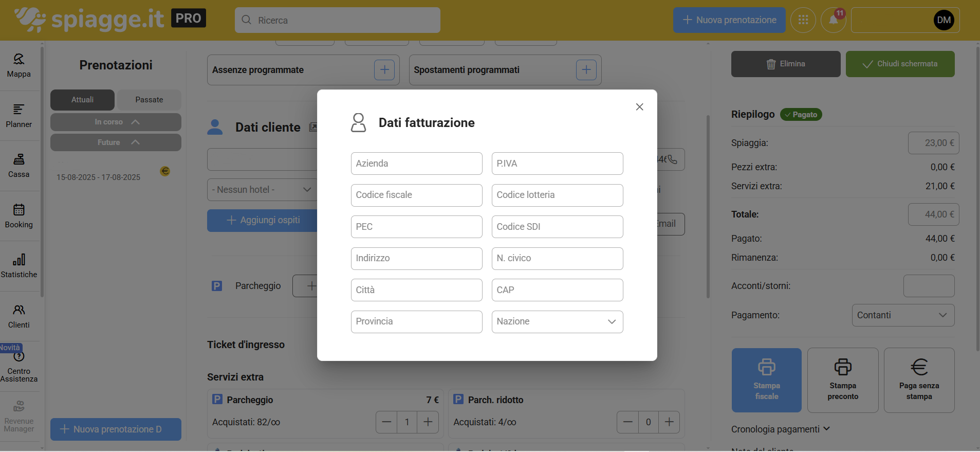
Task: Click Stampa preconto printer button
Action: [843, 380]
